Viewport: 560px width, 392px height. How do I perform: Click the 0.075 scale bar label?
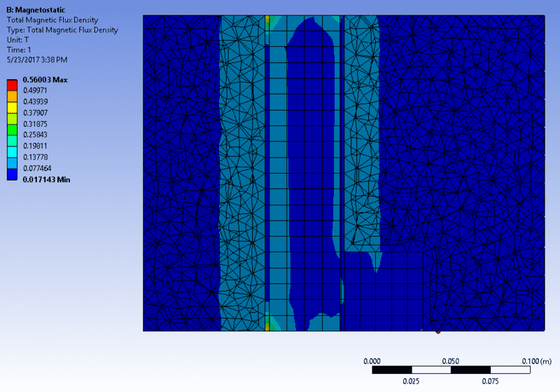click(x=490, y=381)
